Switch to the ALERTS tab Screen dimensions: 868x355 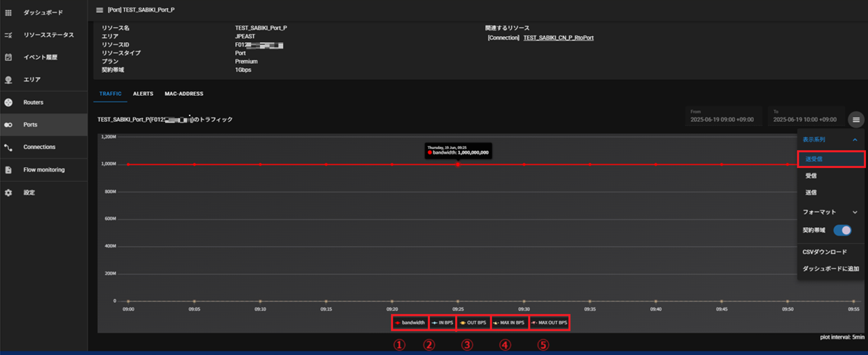143,94
